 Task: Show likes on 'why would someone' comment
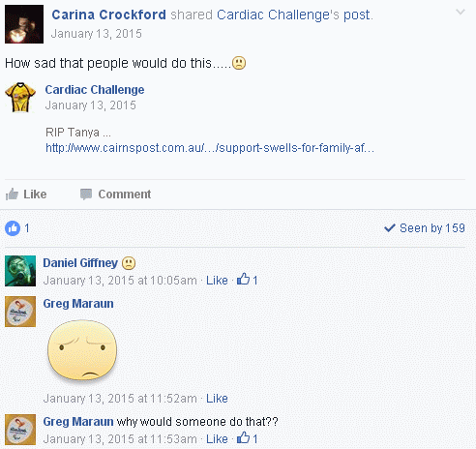click(x=248, y=438)
